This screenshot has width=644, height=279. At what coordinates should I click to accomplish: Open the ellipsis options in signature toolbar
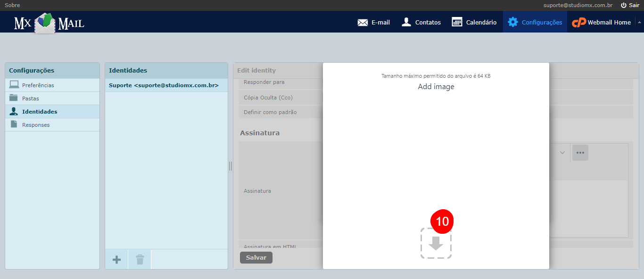[580, 153]
